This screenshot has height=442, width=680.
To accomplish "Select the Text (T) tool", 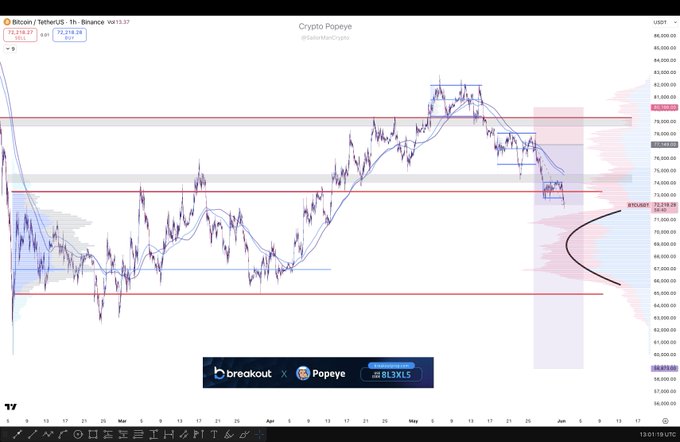I will [214, 434].
